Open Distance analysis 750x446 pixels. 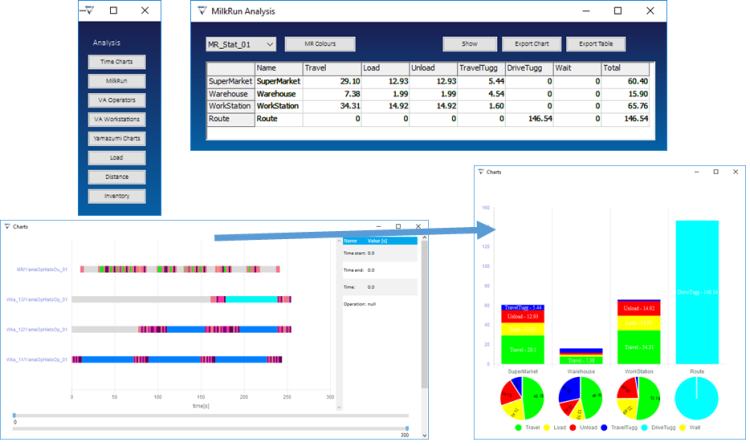pos(117,177)
